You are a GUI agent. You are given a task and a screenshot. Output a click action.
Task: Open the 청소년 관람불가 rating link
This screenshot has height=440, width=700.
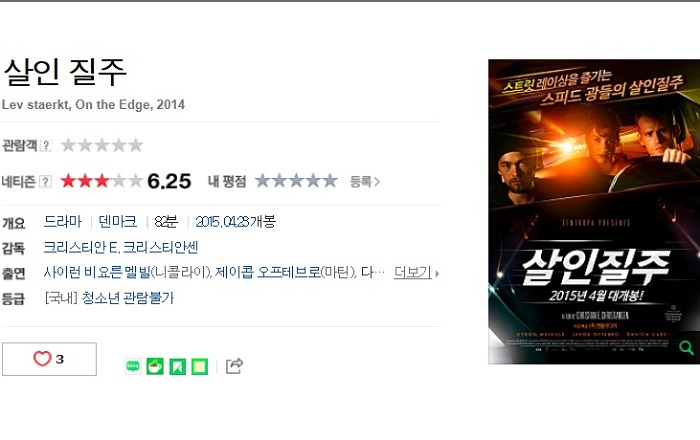(127, 298)
